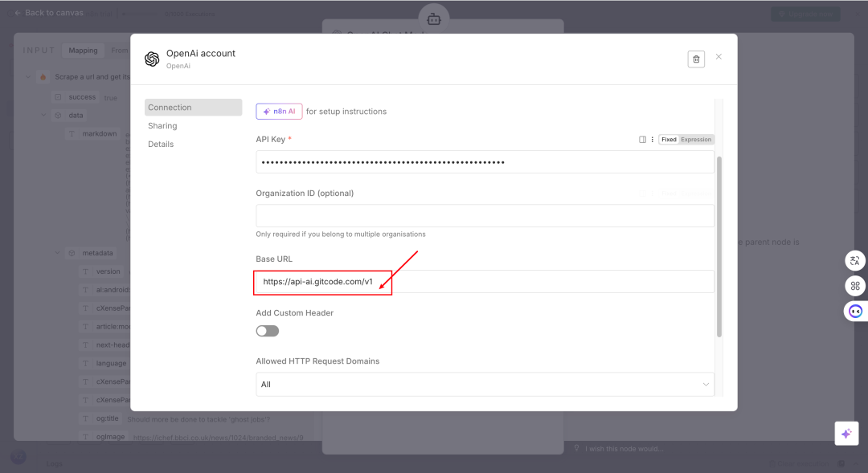Open the Allowed HTTP Request Domains dropdown

click(x=485, y=385)
